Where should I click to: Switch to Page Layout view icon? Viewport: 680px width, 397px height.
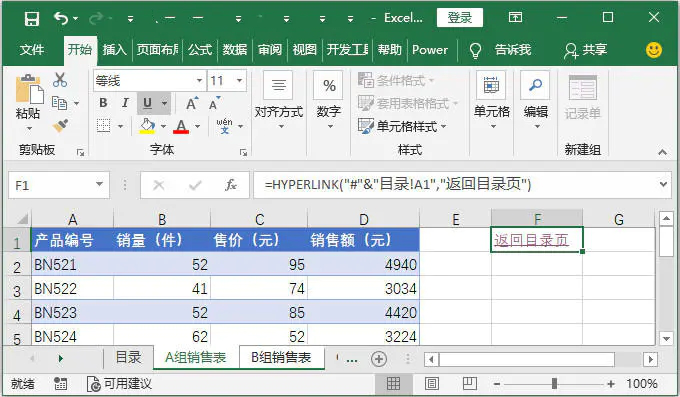tap(432, 384)
